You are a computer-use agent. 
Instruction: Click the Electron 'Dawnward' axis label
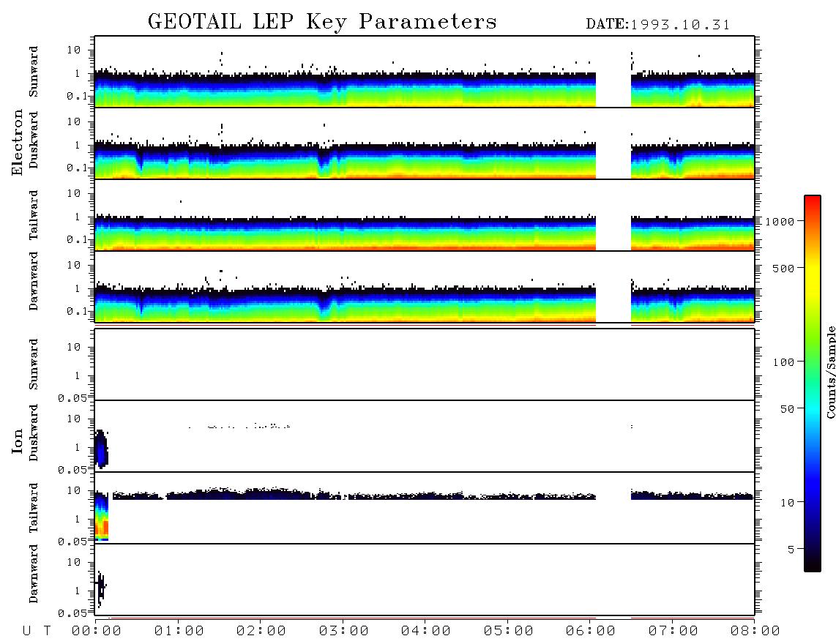coord(34,281)
